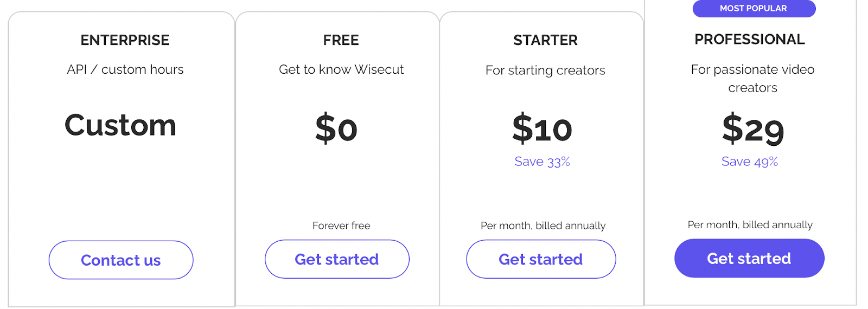This screenshot has height=309, width=868.
Task: Click the Save 33% label
Action: (x=542, y=162)
